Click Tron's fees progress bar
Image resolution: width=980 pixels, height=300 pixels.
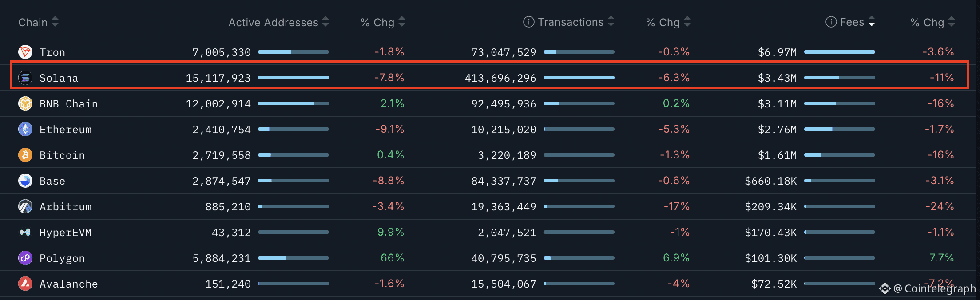coord(840,52)
